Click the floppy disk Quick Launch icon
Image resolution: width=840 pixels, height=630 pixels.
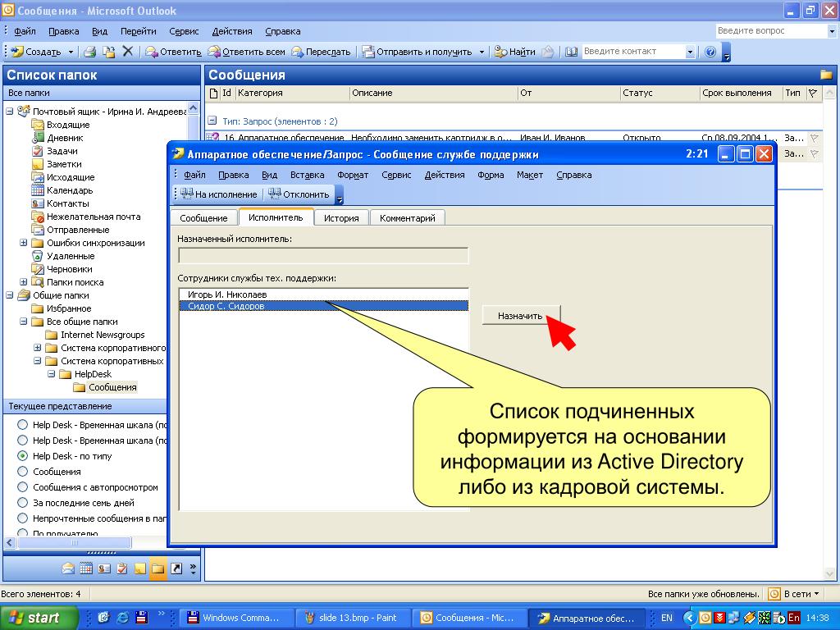pyautogui.click(x=141, y=618)
